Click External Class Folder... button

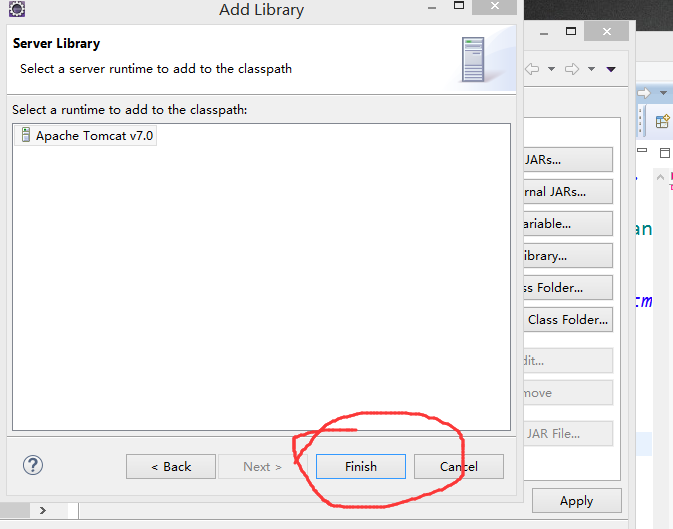(568, 319)
